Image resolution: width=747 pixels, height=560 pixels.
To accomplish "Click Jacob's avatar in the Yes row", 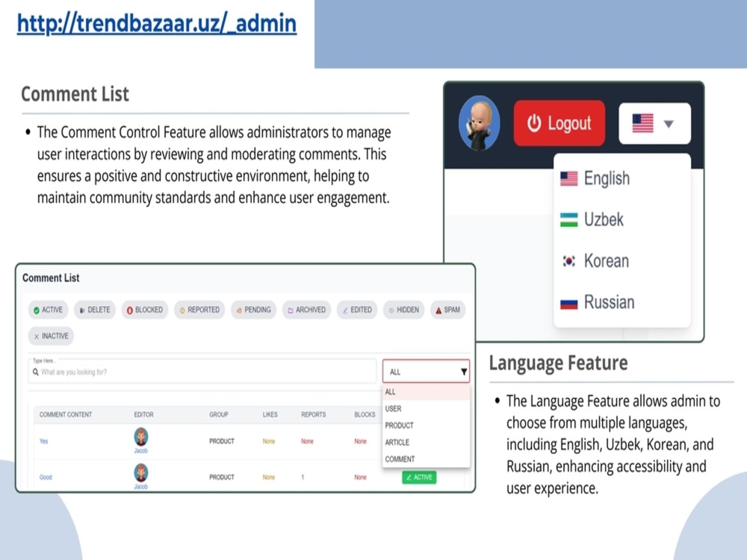I will click(141, 437).
